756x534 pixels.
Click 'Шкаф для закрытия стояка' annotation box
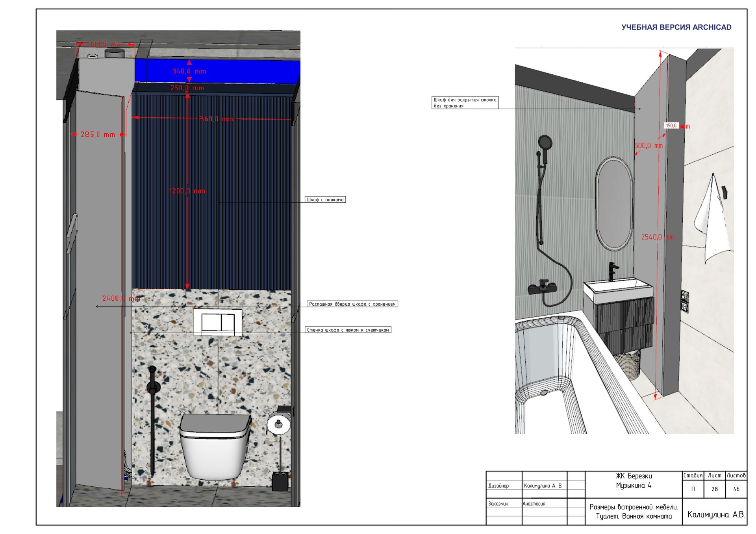(x=465, y=103)
